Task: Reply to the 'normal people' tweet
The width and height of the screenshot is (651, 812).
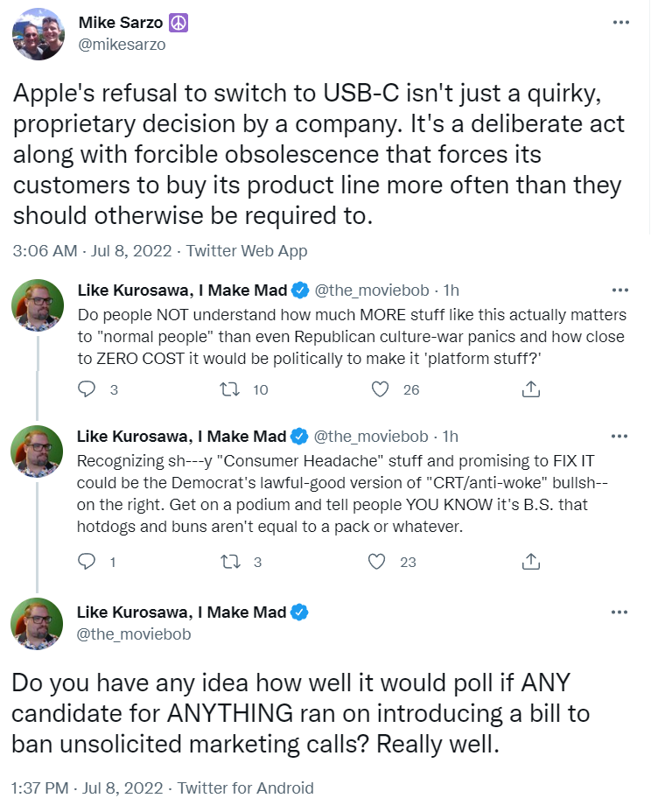Action: click(87, 389)
